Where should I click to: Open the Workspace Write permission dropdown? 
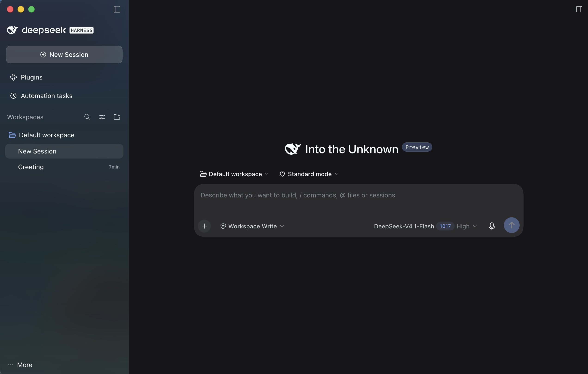point(252,226)
